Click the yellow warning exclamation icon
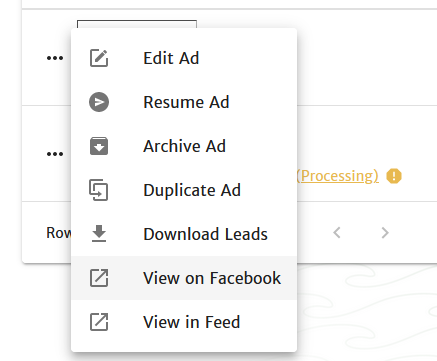The image size is (437, 361). click(394, 176)
